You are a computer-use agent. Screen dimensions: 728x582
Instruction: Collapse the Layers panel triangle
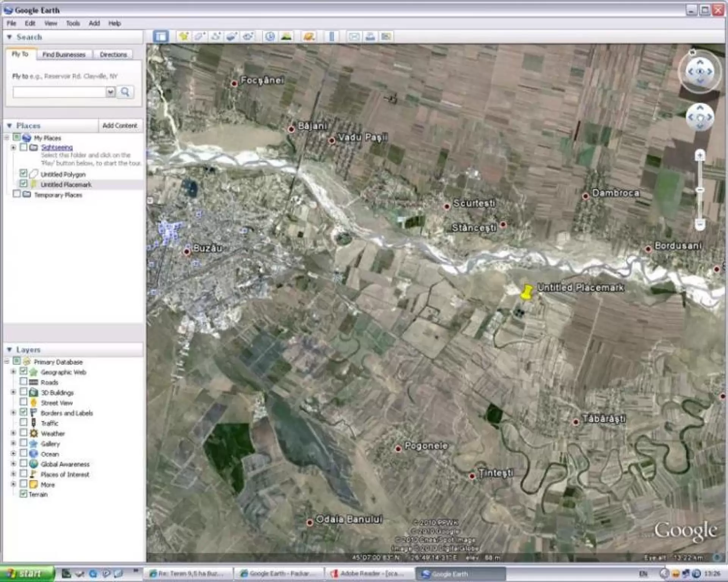(9, 350)
